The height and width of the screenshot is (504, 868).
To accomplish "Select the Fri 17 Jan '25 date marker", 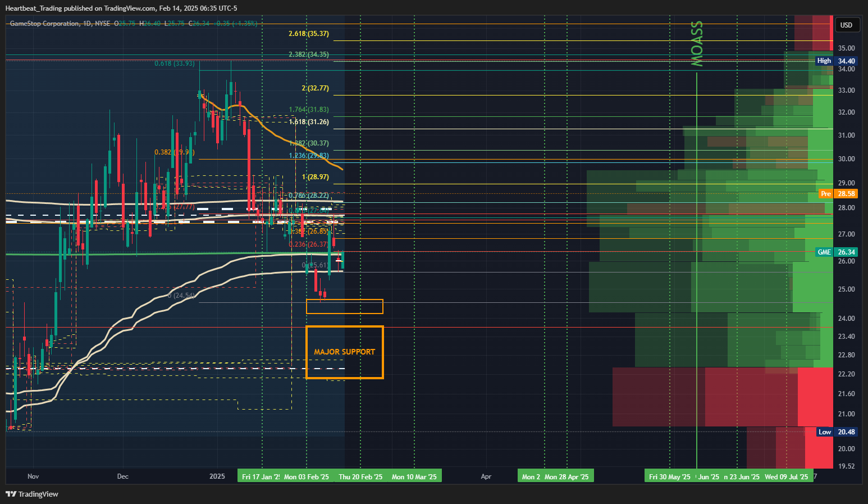I will point(260,476).
